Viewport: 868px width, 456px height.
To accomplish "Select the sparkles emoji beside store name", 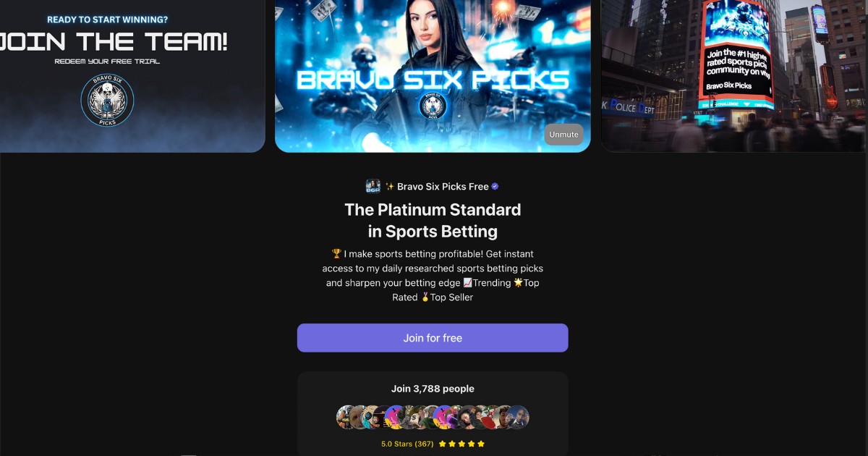I will point(389,186).
